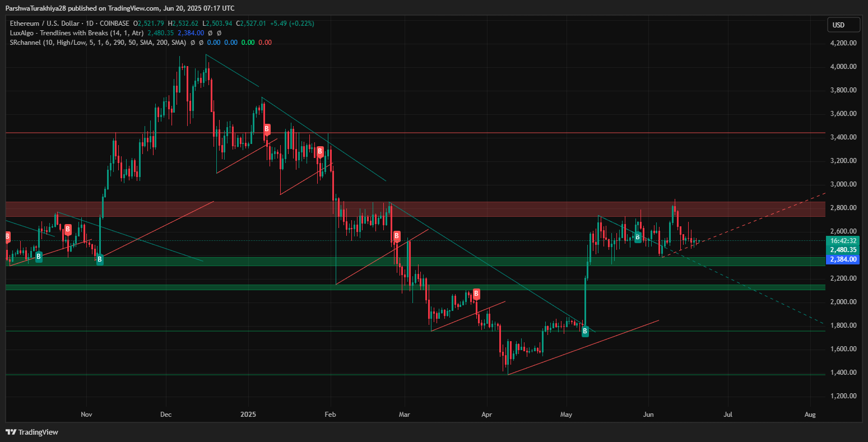Click the Jun label on time axis

648,415
